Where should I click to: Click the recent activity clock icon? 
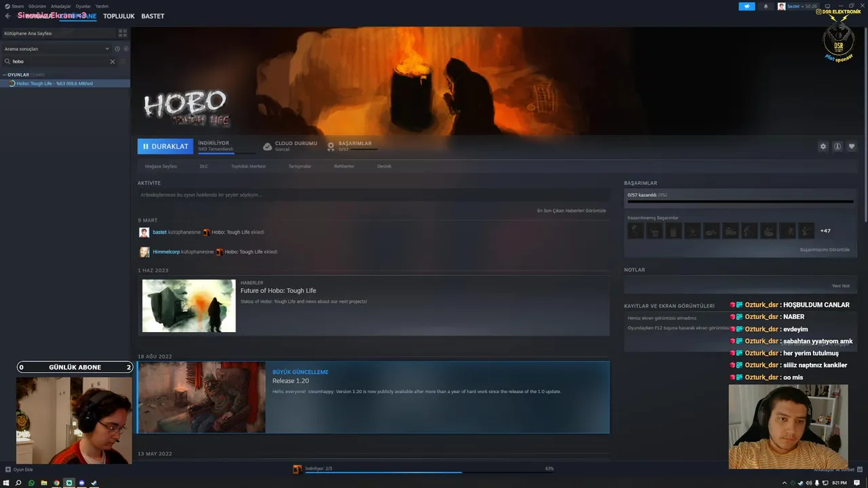tap(117, 49)
